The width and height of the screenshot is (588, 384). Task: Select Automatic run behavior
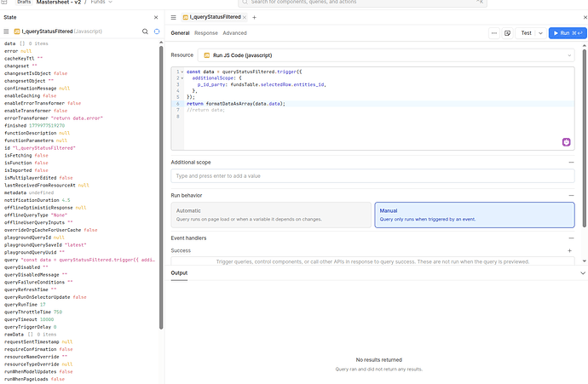271,215
